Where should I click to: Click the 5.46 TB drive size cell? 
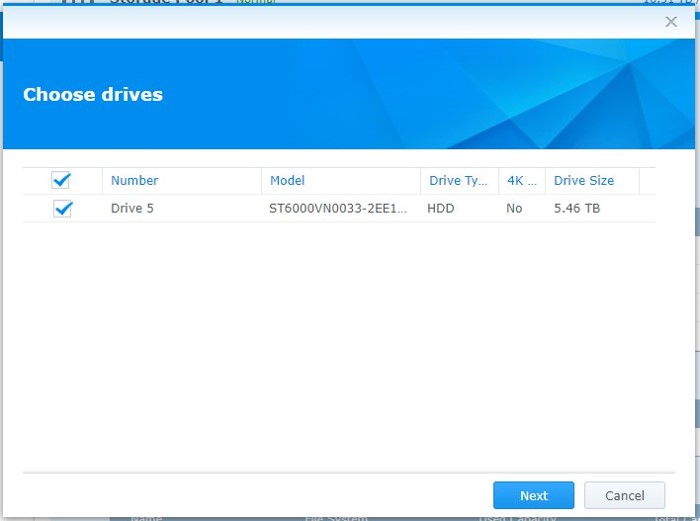tap(577, 208)
